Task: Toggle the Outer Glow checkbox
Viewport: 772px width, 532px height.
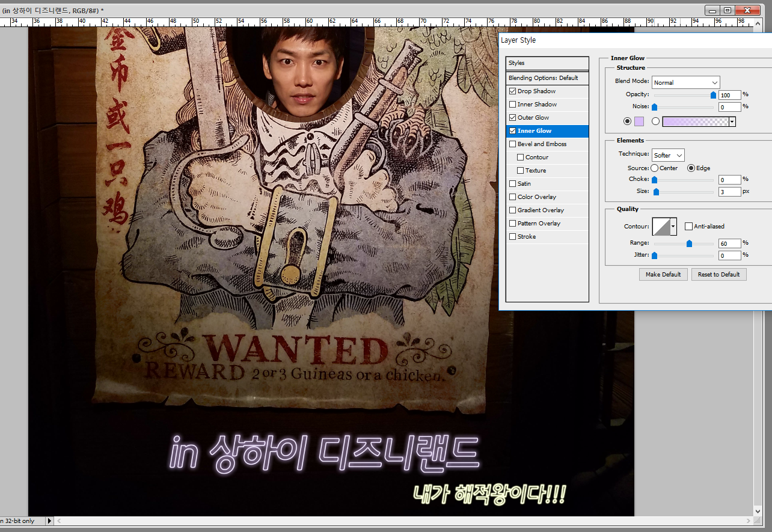Action: 512,118
